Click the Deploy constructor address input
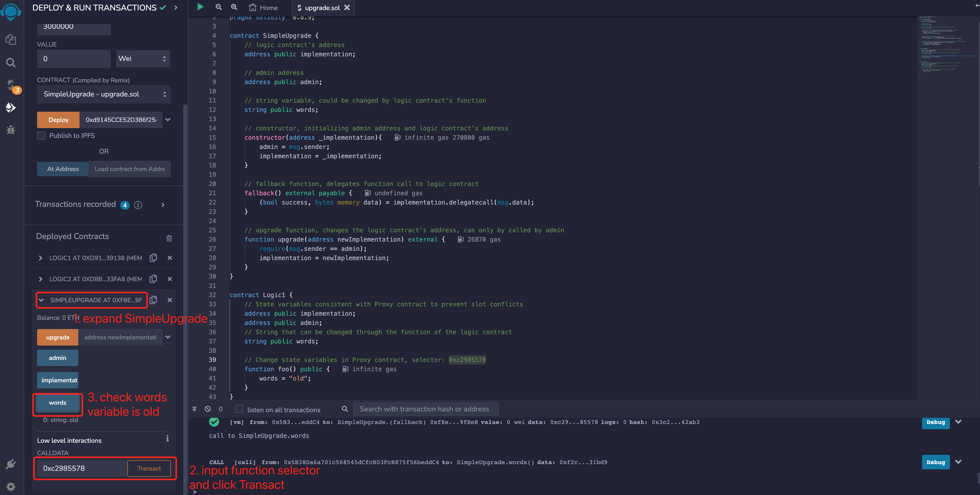 121,120
